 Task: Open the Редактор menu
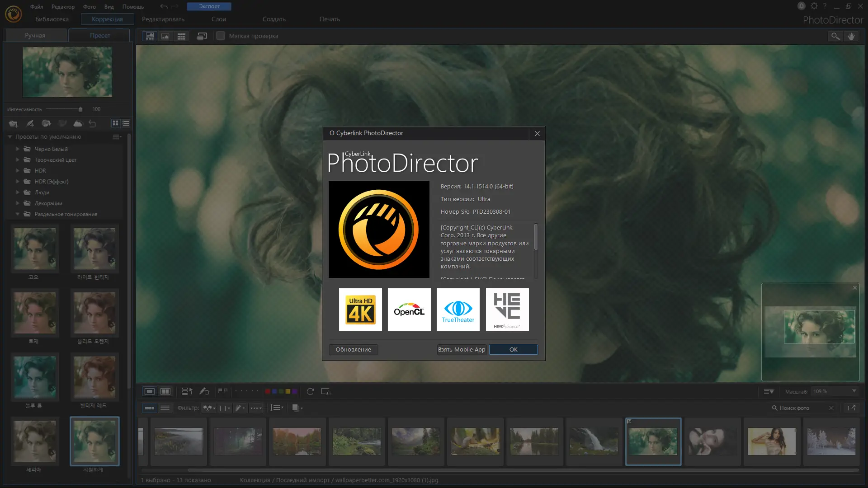(x=63, y=6)
